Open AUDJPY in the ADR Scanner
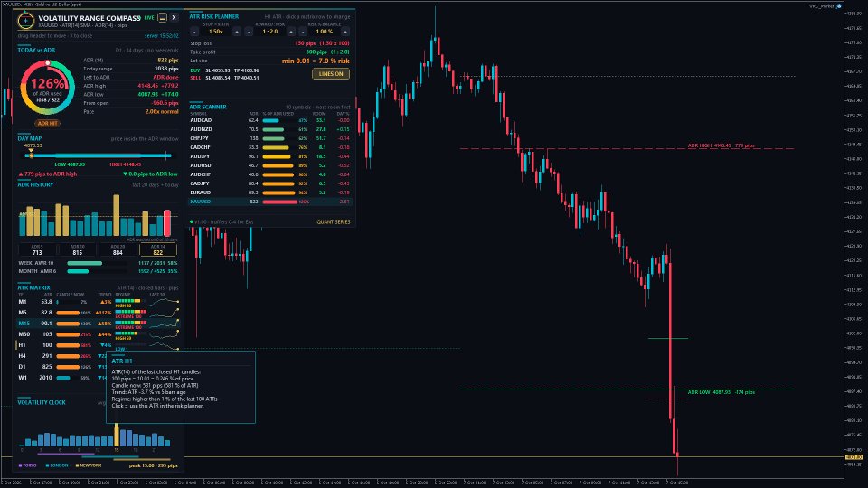Viewport: 868px width, 488px height. click(270, 156)
